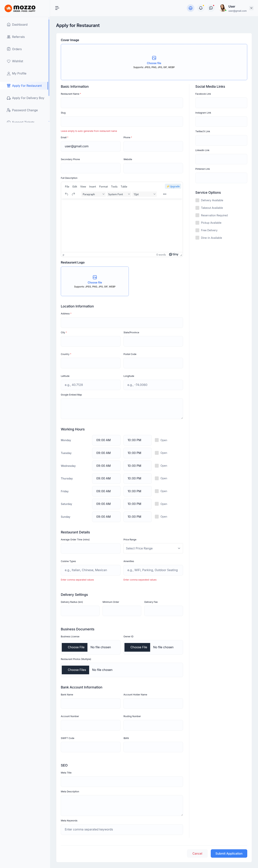The height and width of the screenshot is (868, 258).
Task: Click the Restaurant Name input field
Action: (x=122, y=103)
